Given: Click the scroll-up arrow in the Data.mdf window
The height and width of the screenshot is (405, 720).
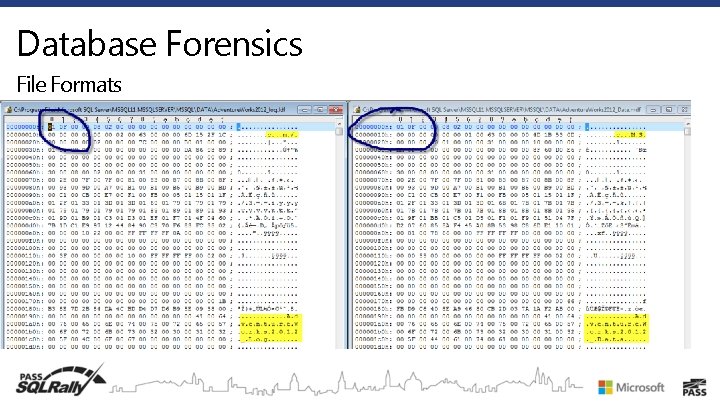Looking at the screenshot, I should [687, 123].
